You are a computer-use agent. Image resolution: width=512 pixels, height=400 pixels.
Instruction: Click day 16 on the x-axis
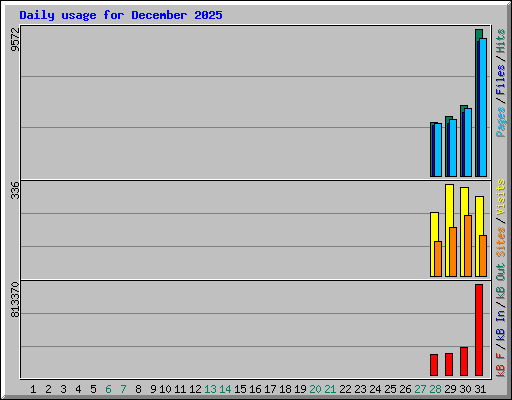(x=255, y=389)
